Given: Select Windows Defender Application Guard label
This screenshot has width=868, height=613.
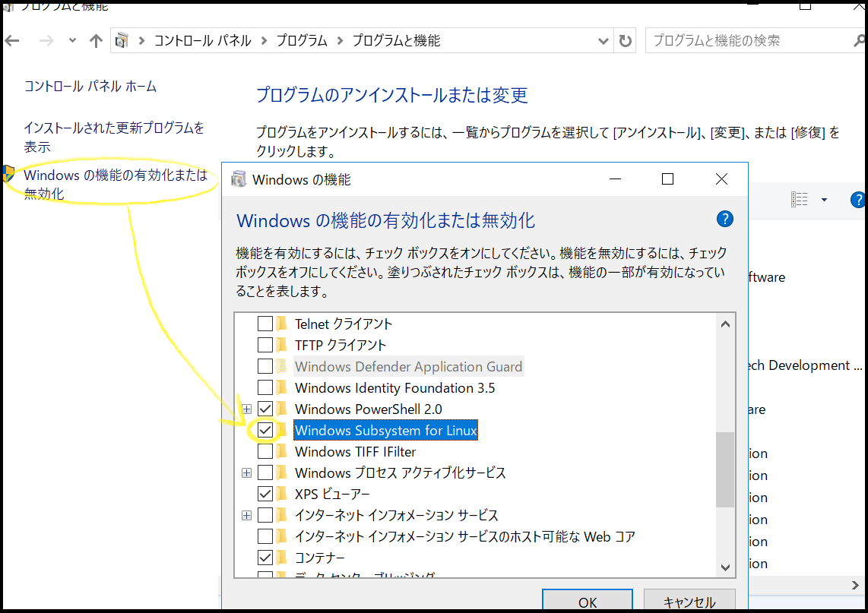Looking at the screenshot, I should coord(408,366).
